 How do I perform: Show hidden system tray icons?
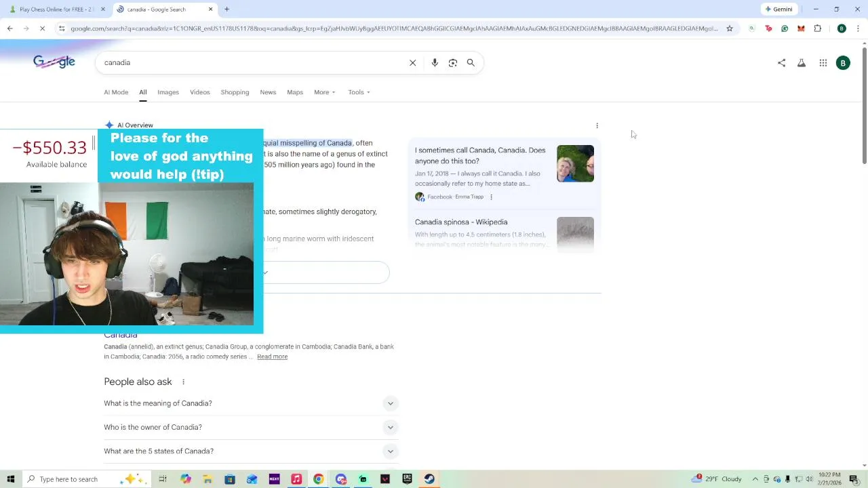tap(755, 479)
